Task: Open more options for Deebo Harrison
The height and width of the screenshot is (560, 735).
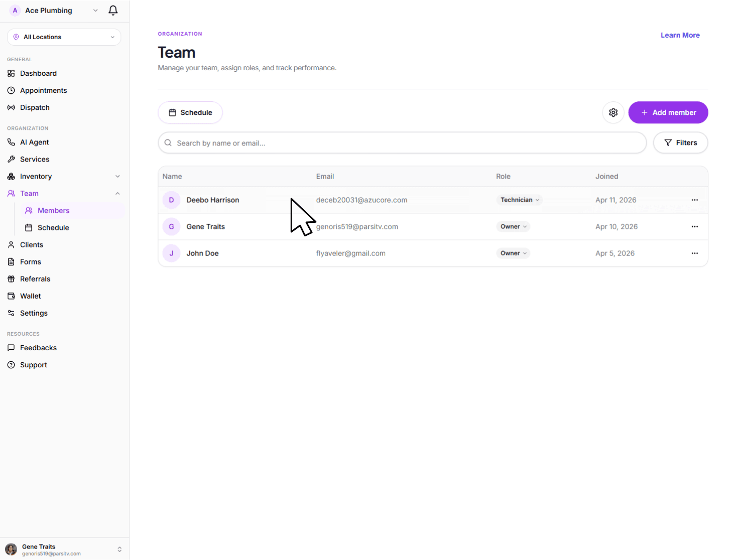Action: point(694,200)
